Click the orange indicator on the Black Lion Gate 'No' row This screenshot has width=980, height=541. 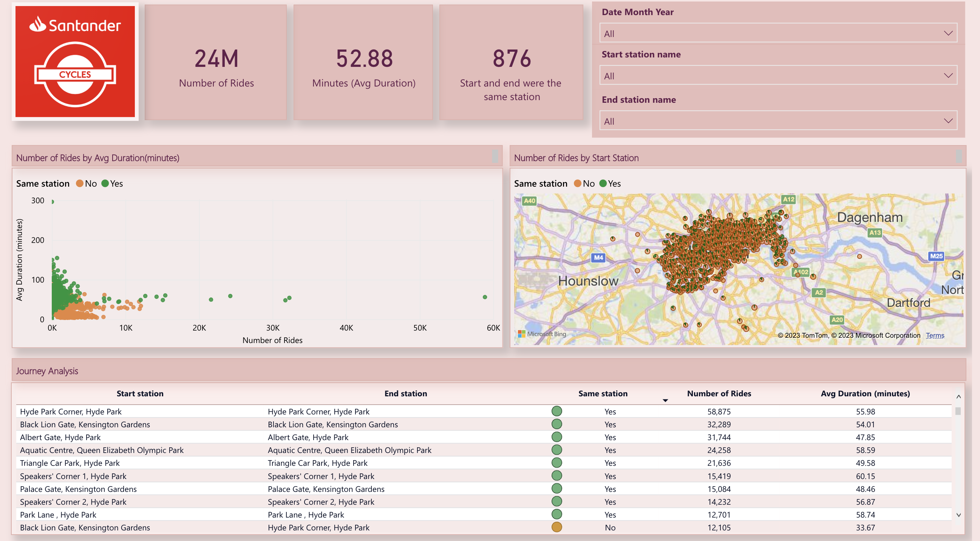(x=556, y=528)
